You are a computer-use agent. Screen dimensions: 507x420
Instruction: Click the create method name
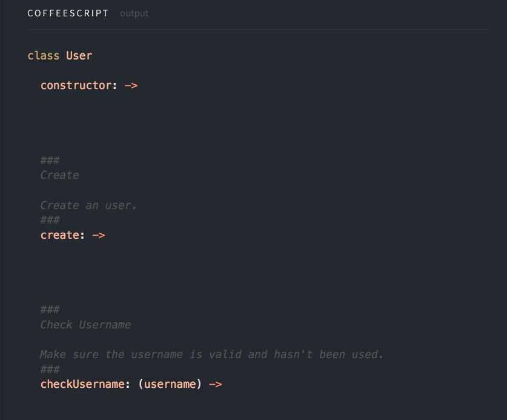(x=60, y=235)
